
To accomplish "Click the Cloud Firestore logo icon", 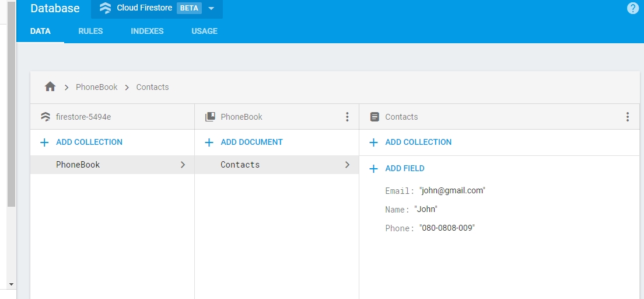I will pyautogui.click(x=105, y=8).
